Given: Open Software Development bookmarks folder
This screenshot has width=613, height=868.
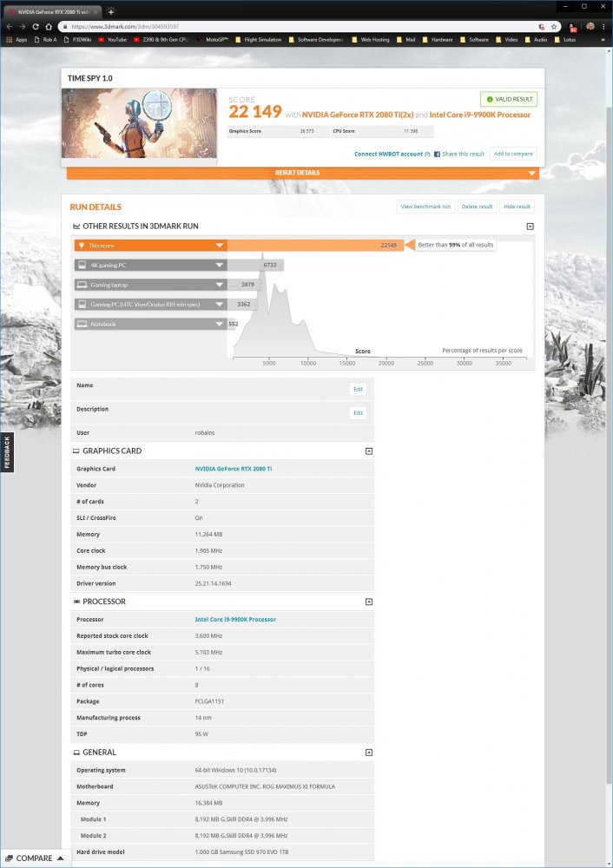Looking at the screenshot, I should (316, 40).
